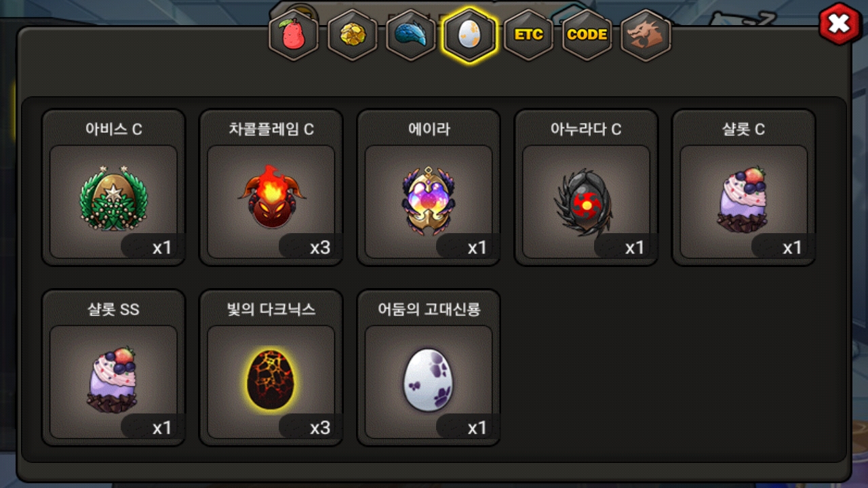This screenshot has height=488, width=868.
Task: Open the red fruit food tab
Action: point(294,35)
